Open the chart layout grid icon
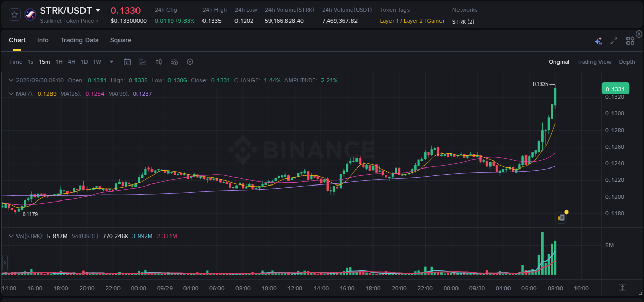Screen dimensions: 644x302 coord(630,40)
